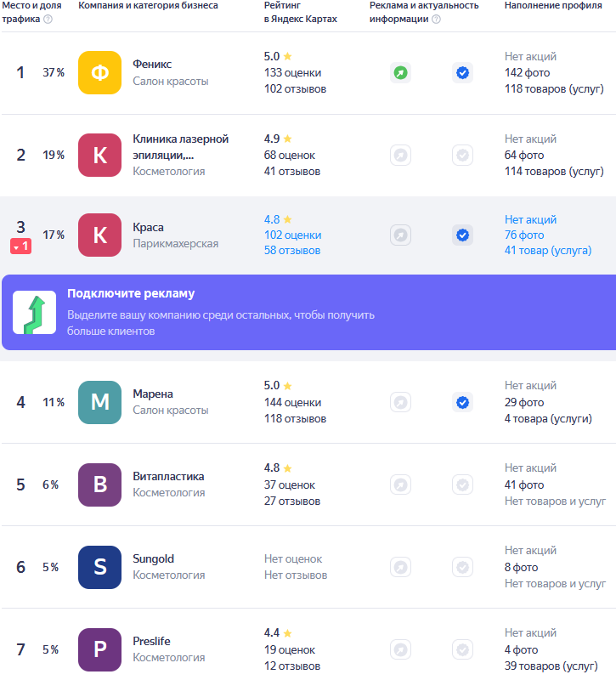616x680 pixels.
Task: Click the company name Sungold
Action: (153, 558)
